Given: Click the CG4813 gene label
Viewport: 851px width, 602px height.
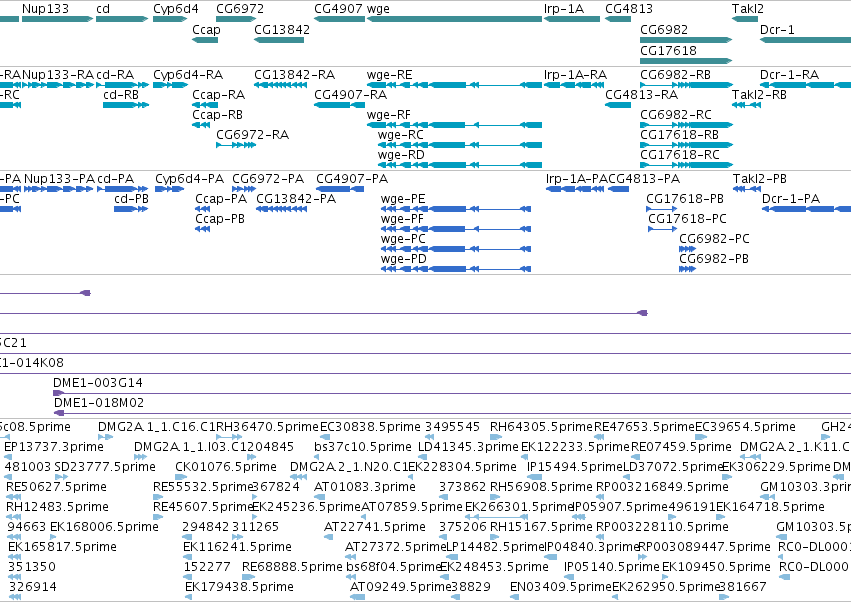Looking at the screenshot, I should point(629,9).
